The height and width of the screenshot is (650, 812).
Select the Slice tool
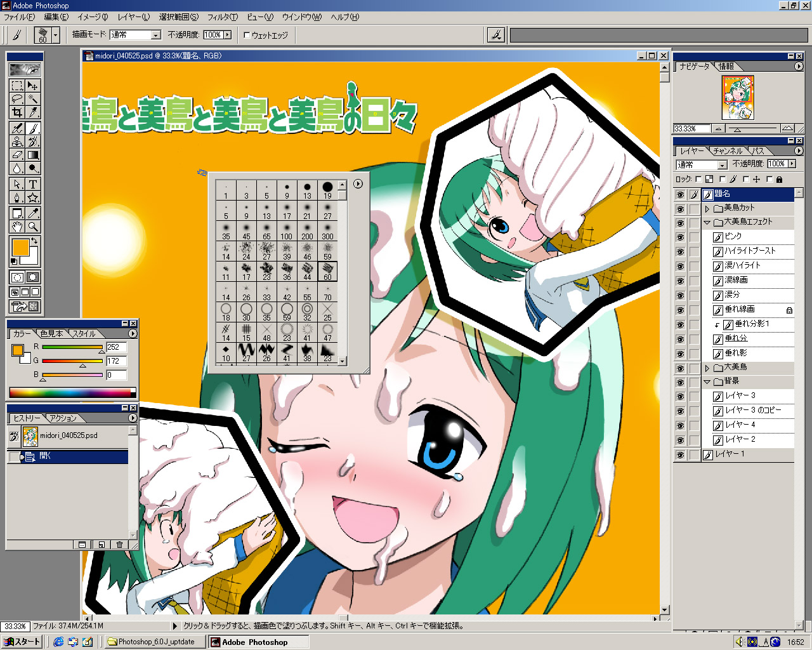coord(33,112)
